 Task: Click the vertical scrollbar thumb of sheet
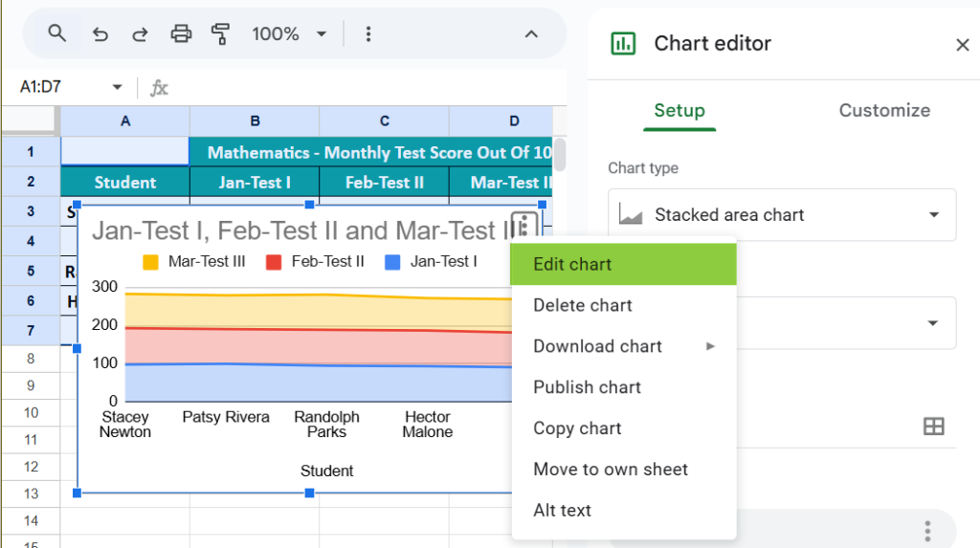pos(560,154)
